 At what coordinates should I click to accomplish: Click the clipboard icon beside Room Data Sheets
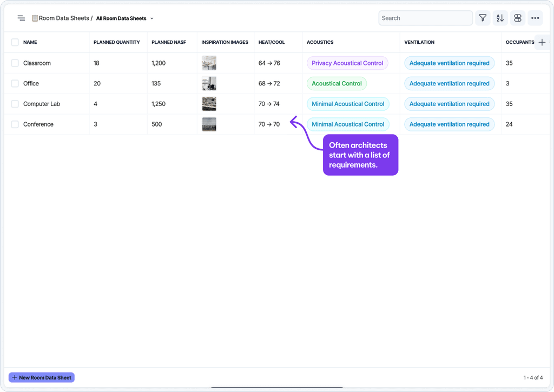point(34,18)
